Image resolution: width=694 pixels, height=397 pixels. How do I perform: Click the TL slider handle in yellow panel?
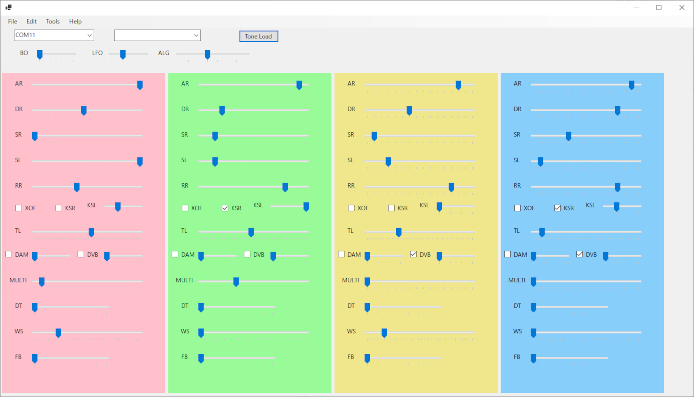tap(399, 232)
